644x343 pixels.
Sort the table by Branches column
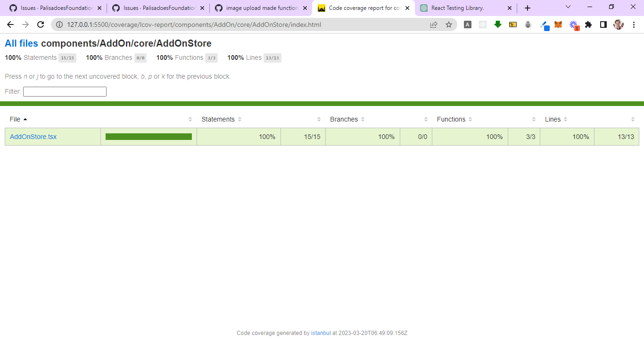pos(362,119)
